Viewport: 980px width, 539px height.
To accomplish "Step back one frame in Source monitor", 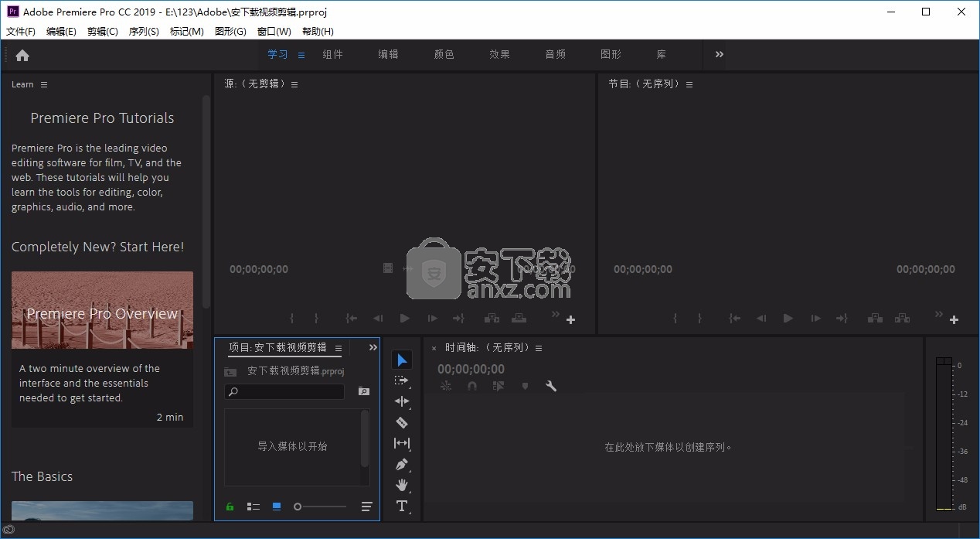I will click(378, 318).
